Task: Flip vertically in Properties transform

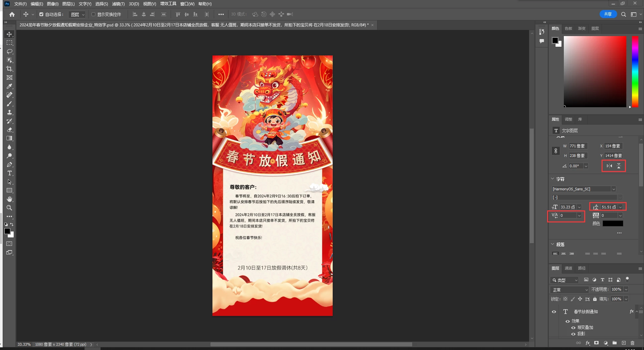Action: pyautogui.click(x=619, y=166)
